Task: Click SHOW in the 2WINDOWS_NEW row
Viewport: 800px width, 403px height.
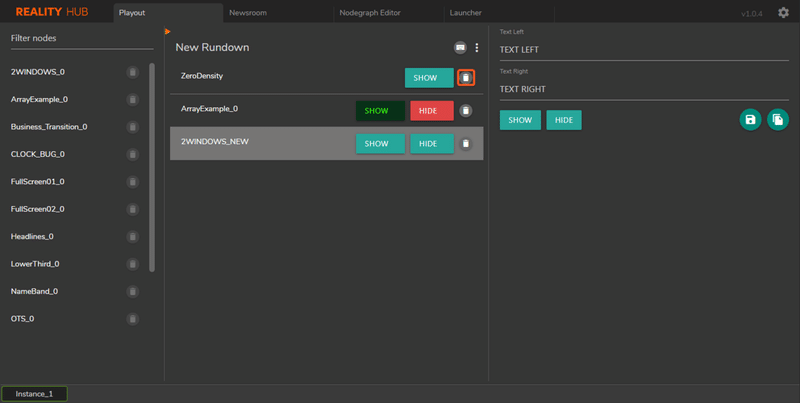Action: coord(380,144)
